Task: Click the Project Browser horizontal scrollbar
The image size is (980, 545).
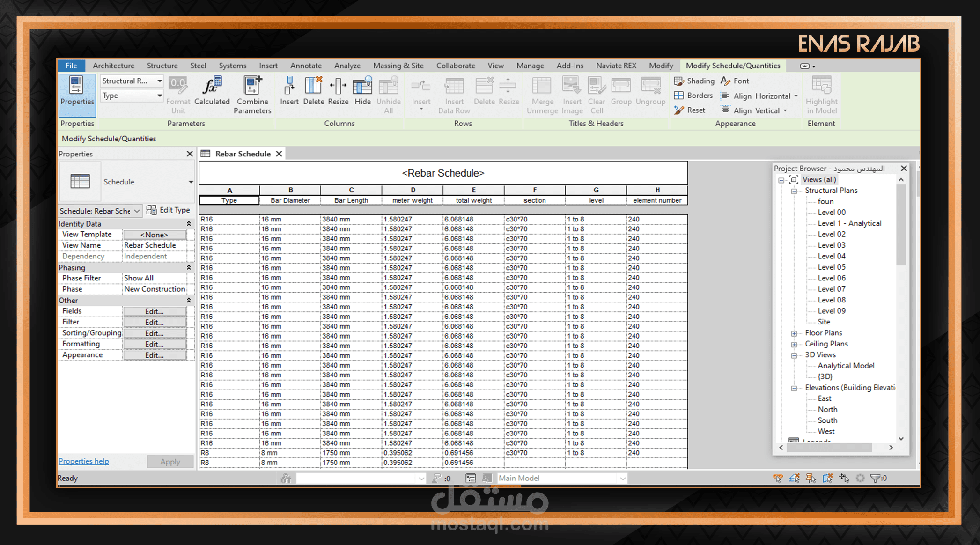Action: (x=829, y=448)
